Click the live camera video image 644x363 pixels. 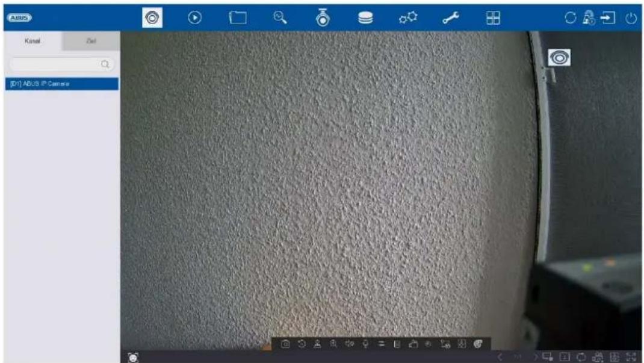381,191
